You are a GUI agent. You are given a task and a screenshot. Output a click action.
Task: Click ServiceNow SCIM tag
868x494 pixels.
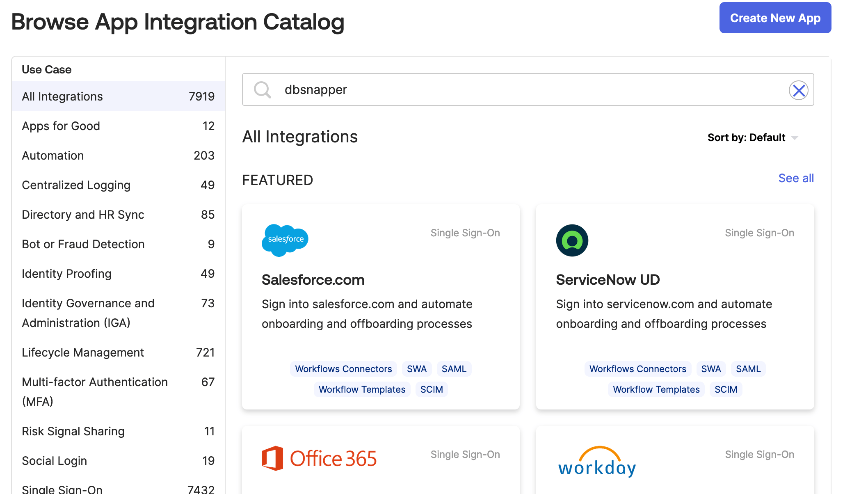(726, 389)
